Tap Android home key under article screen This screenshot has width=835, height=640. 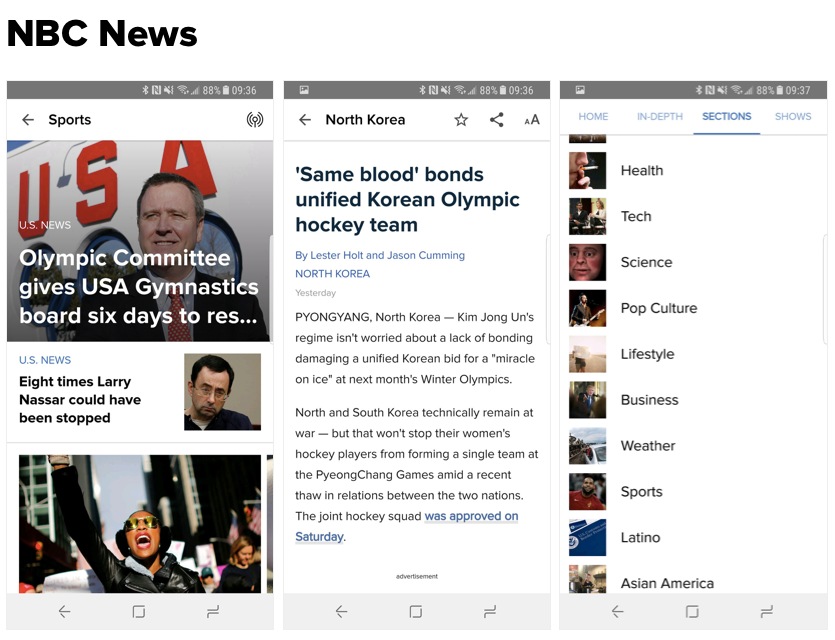pyautogui.click(x=415, y=611)
